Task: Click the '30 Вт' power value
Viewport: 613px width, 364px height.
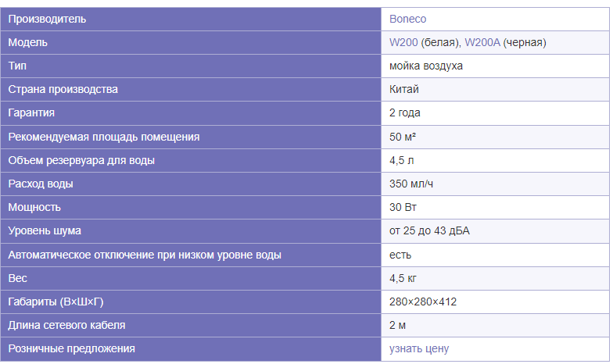Action: click(403, 208)
